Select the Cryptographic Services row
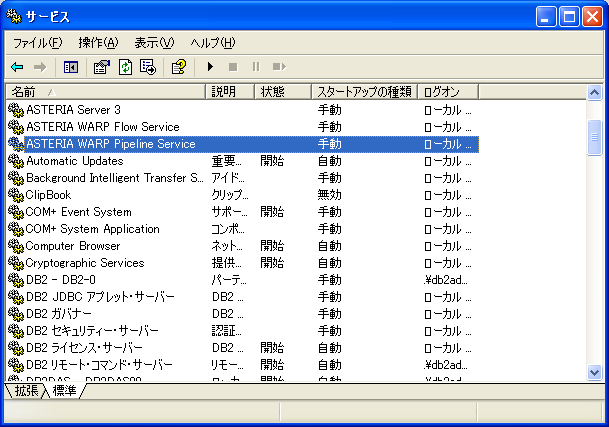 pos(85,263)
